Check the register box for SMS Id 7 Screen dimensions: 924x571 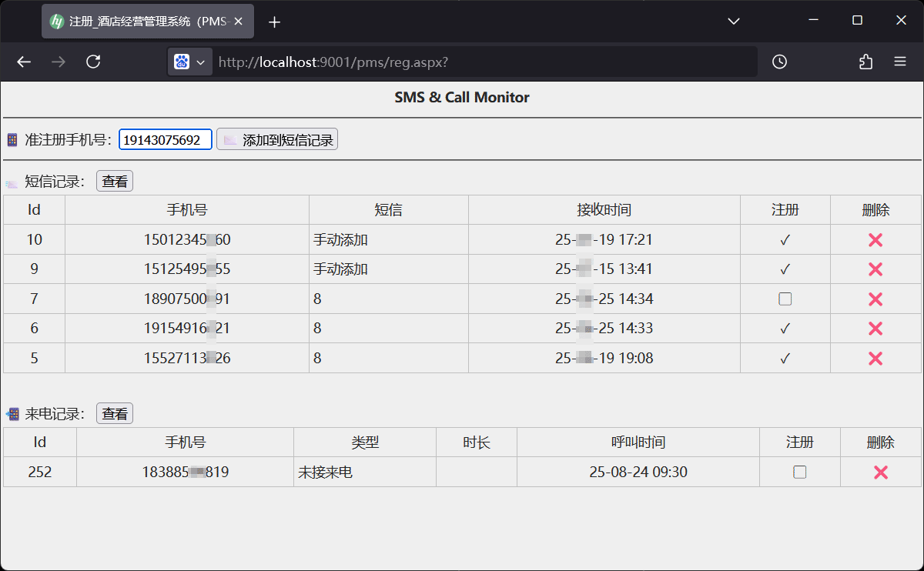click(x=785, y=299)
